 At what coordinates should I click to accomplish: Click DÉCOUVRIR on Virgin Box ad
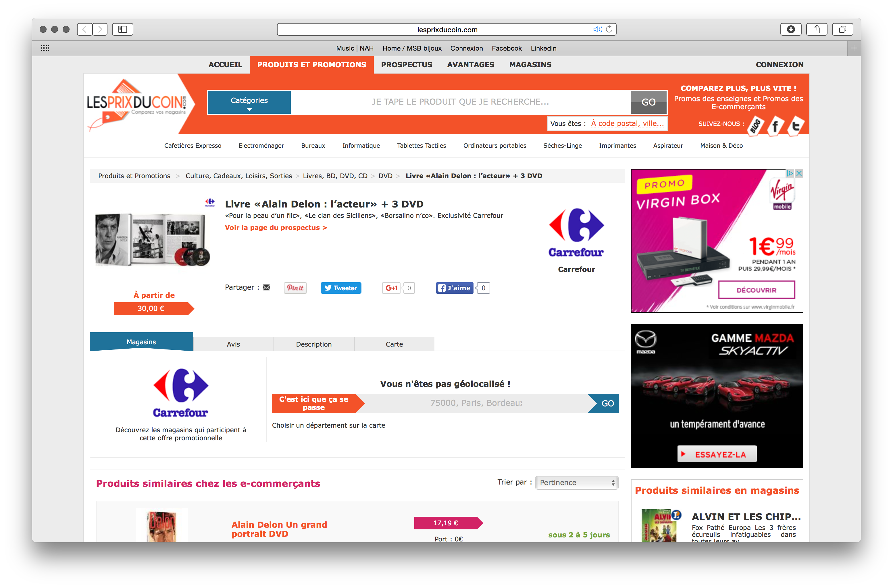[x=757, y=290]
